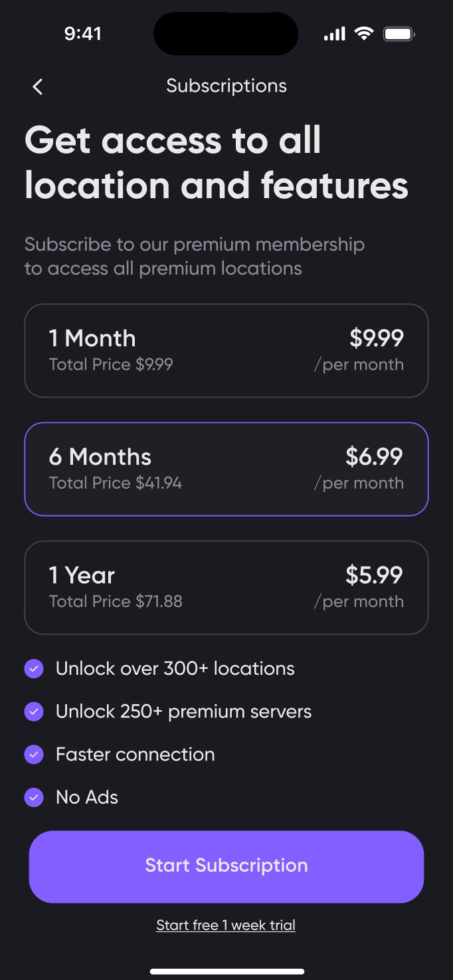Click the checkmark beside Unlock 250+ premium servers
The image size is (453, 980).
pyautogui.click(x=34, y=711)
